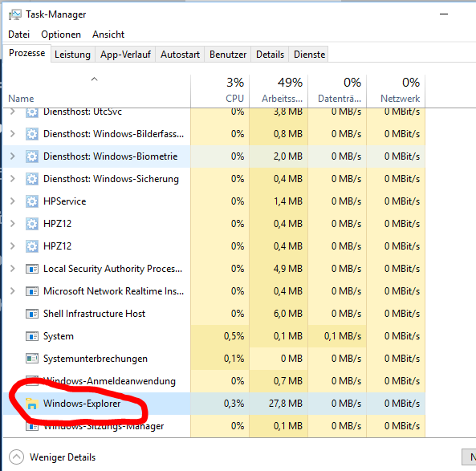476x471 pixels.
Task: Switch to the Autostart tab
Action: (180, 55)
